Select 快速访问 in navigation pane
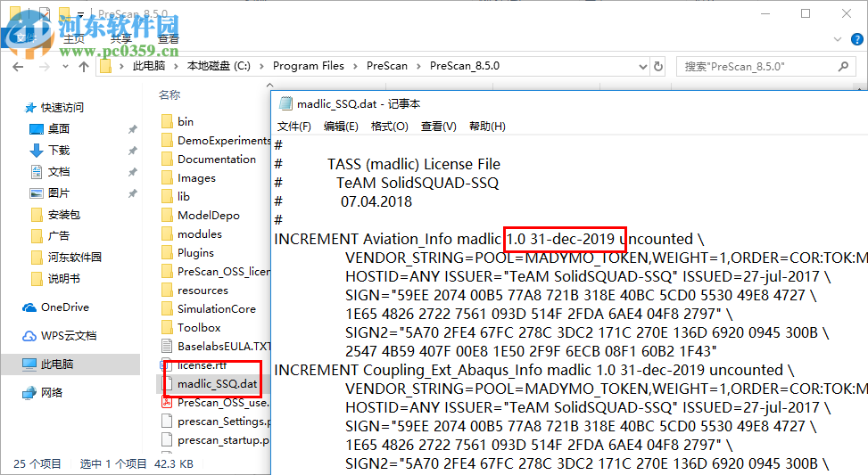 tap(62, 107)
